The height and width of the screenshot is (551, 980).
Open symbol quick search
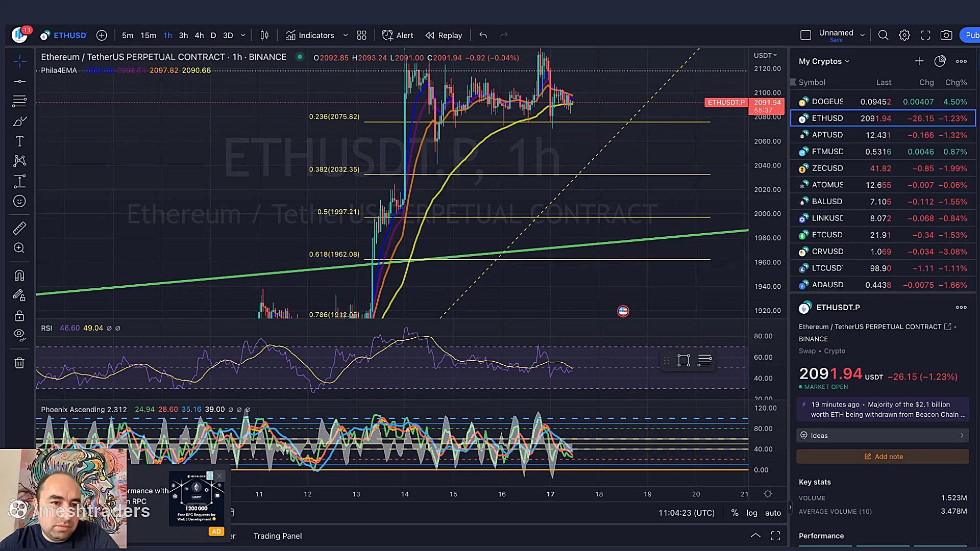tap(883, 35)
